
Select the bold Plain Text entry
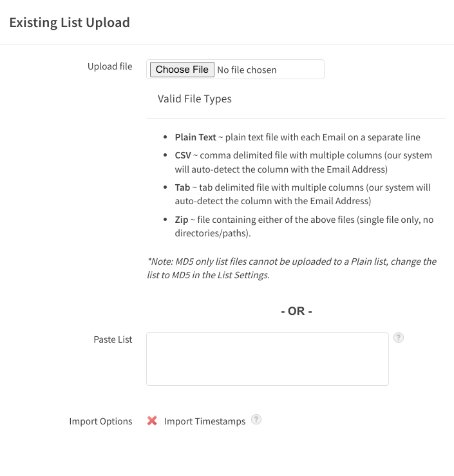click(195, 137)
